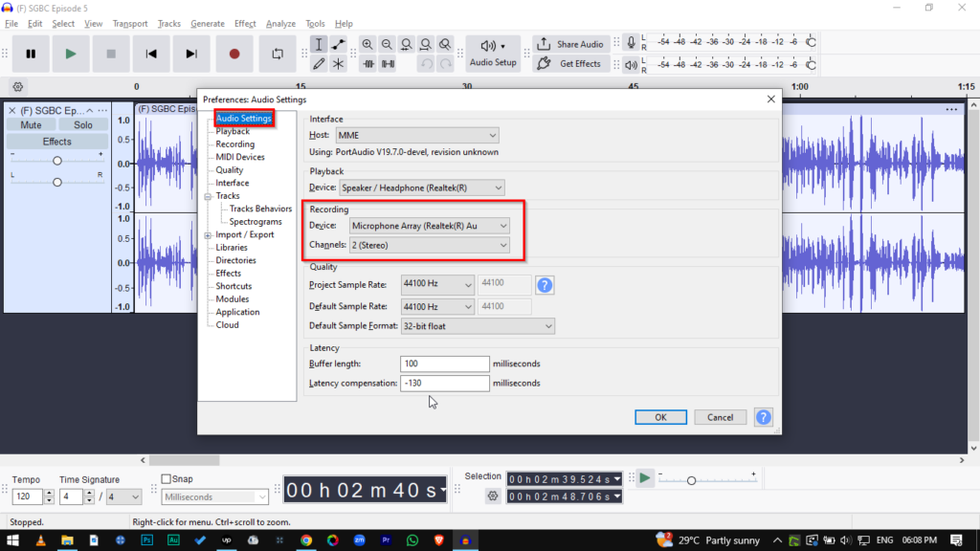Open the Audio Setup toolbar button

point(493,54)
